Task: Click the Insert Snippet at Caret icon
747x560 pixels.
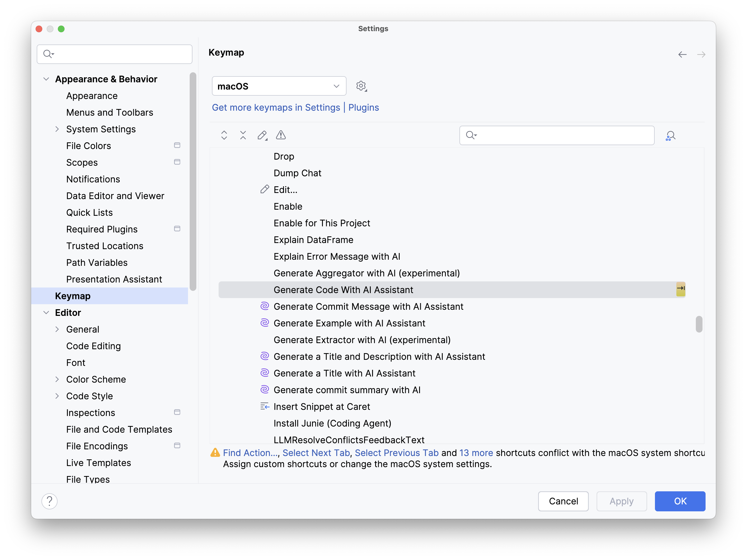Action: pos(265,406)
